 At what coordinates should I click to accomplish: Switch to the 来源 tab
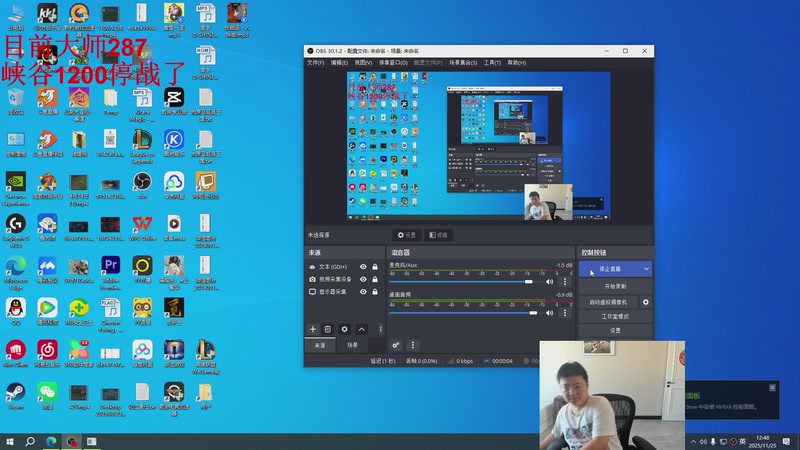coord(320,345)
